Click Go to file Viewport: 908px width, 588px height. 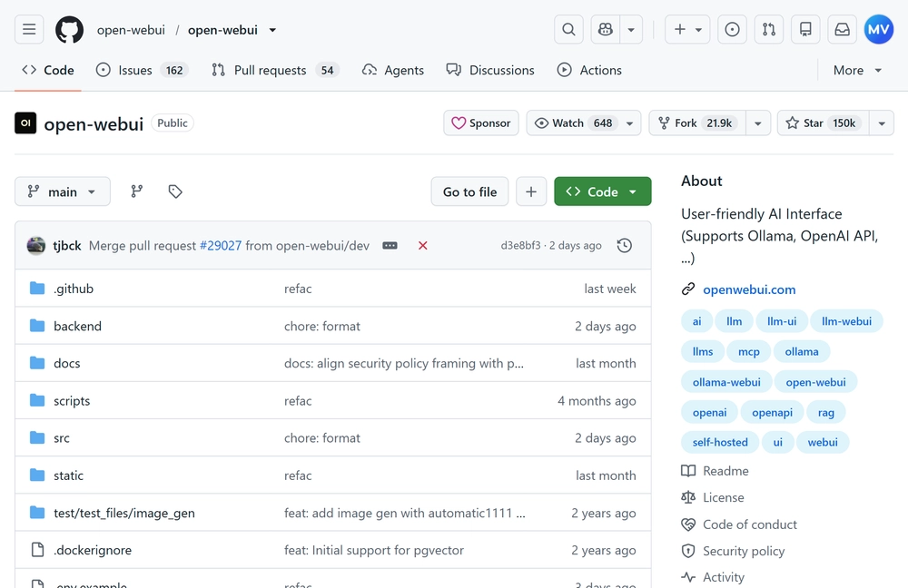[469, 191]
